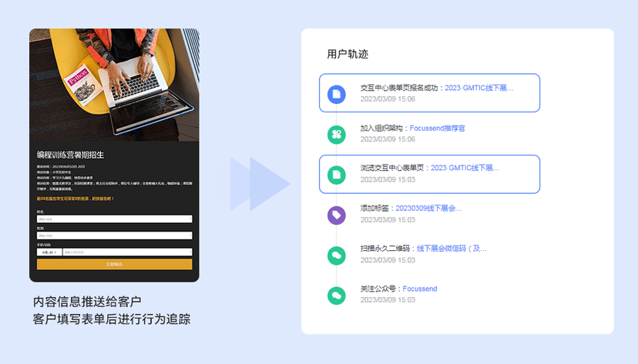Click the laptop and Python book photo
This screenshot has height=364, width=638.
pyautogui.click(x=114, y=85)
